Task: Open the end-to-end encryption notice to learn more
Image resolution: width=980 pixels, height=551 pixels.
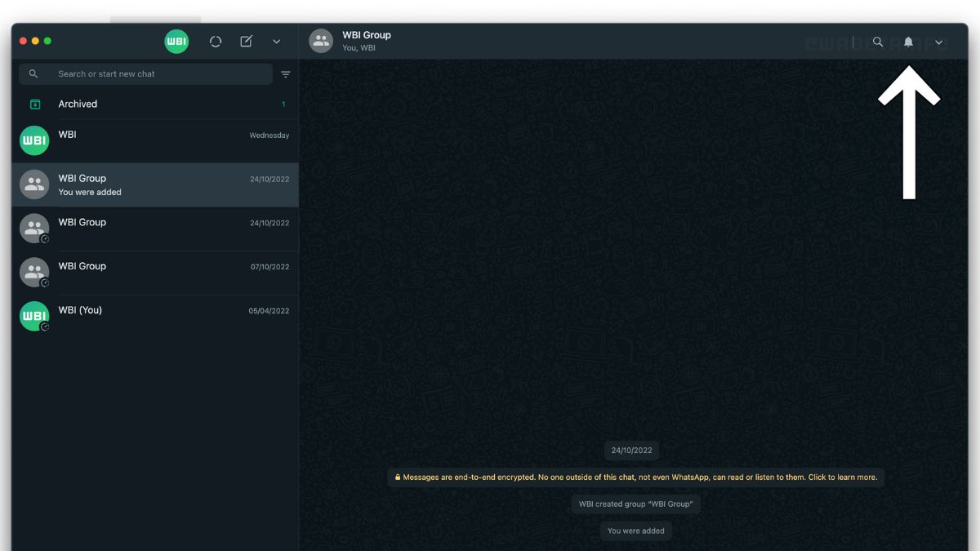Action: 636,478
